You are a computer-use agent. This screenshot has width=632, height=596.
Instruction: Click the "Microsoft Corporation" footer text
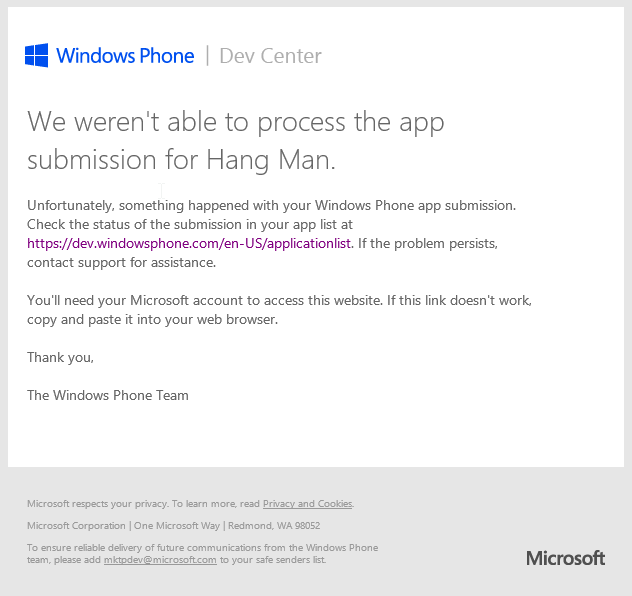[x=76, y=526]
